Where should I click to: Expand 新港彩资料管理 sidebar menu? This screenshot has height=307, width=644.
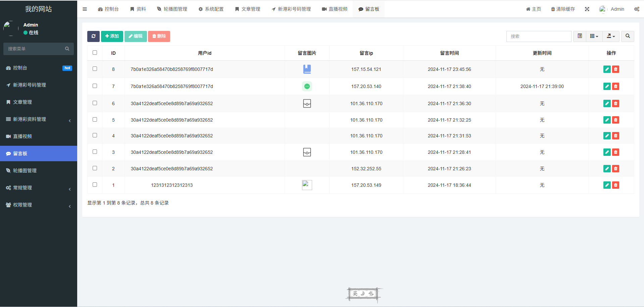click(39, 119)
